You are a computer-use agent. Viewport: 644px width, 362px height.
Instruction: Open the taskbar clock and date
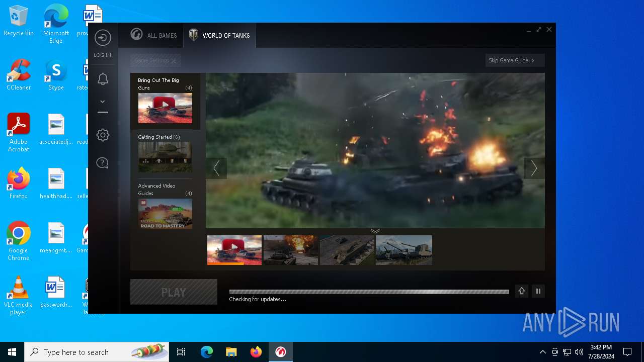coord(601,352)
